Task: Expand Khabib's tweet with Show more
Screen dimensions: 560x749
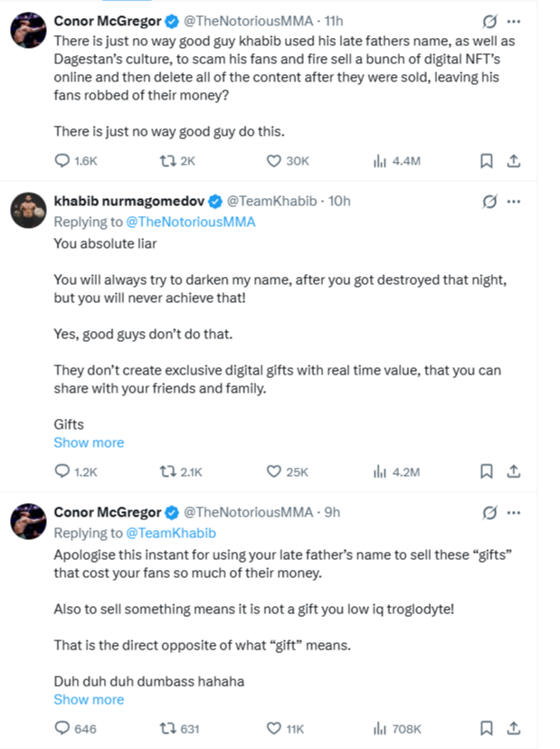Action: (x=89, y=442)
